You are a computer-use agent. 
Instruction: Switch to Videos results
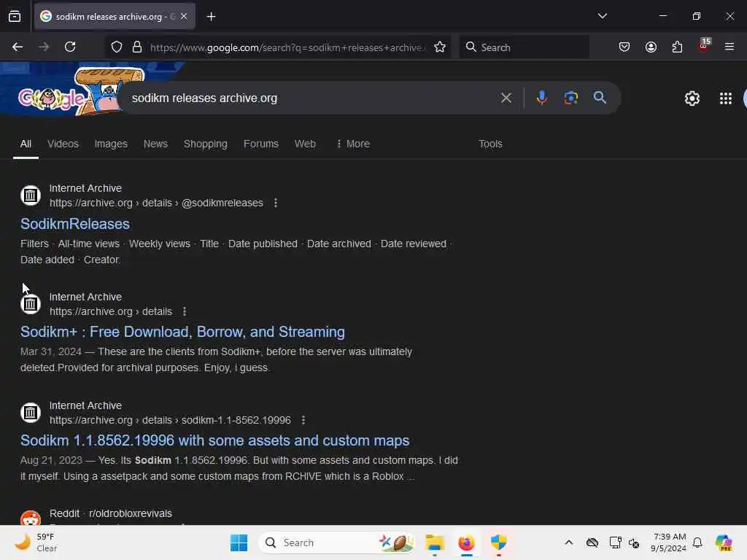tap(63, 144)
